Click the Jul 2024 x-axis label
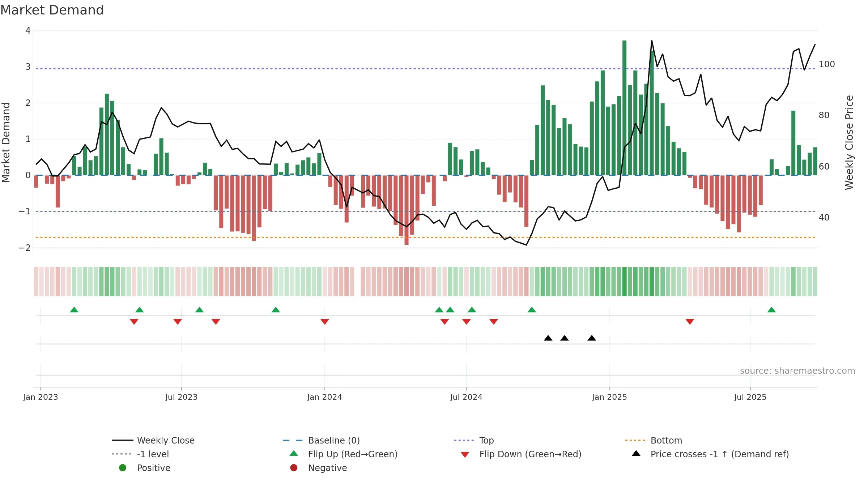The height and width of the screenshot is (488, 868). (466, 397)
